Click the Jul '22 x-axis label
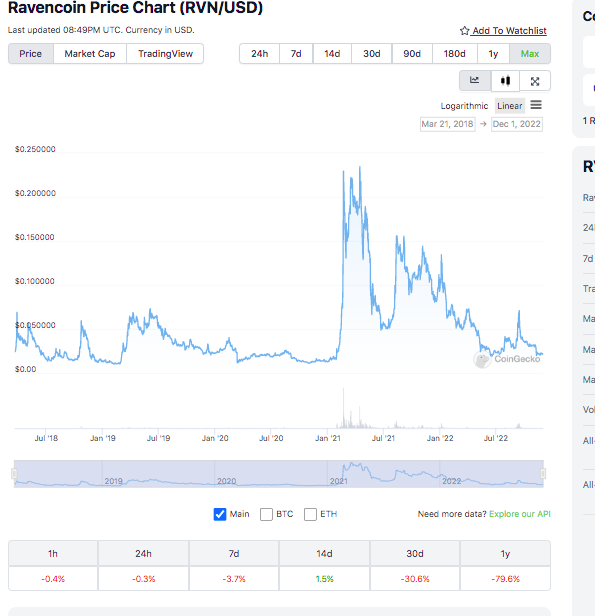The image size is (595, 616). [496, 438]
